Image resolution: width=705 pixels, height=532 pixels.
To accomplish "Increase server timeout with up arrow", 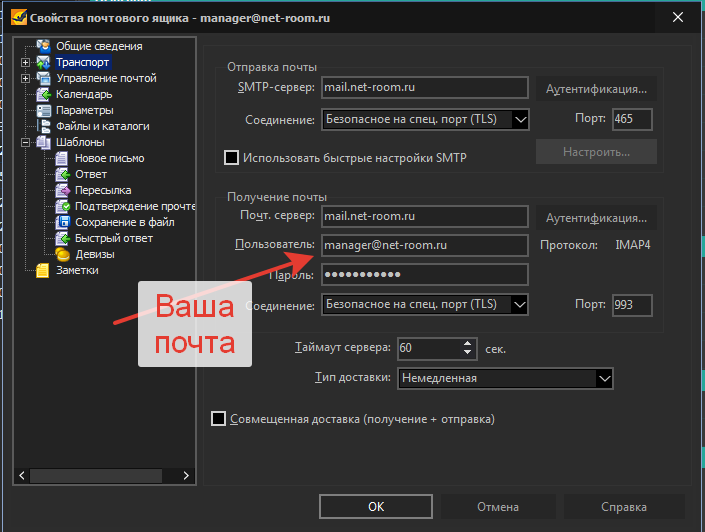I will 468,344.
